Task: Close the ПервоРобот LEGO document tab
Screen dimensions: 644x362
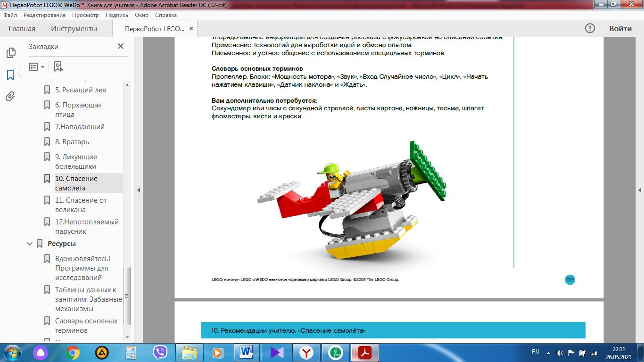Action: (191, 29)
